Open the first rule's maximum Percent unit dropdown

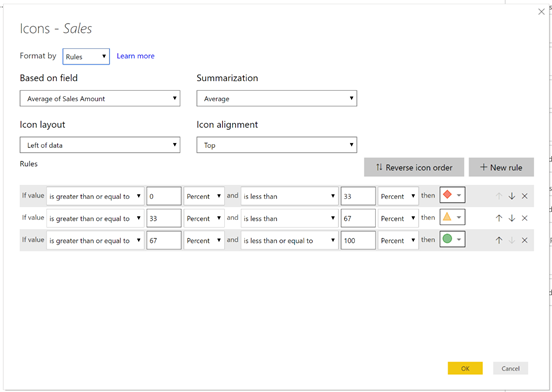pos(398,196)
